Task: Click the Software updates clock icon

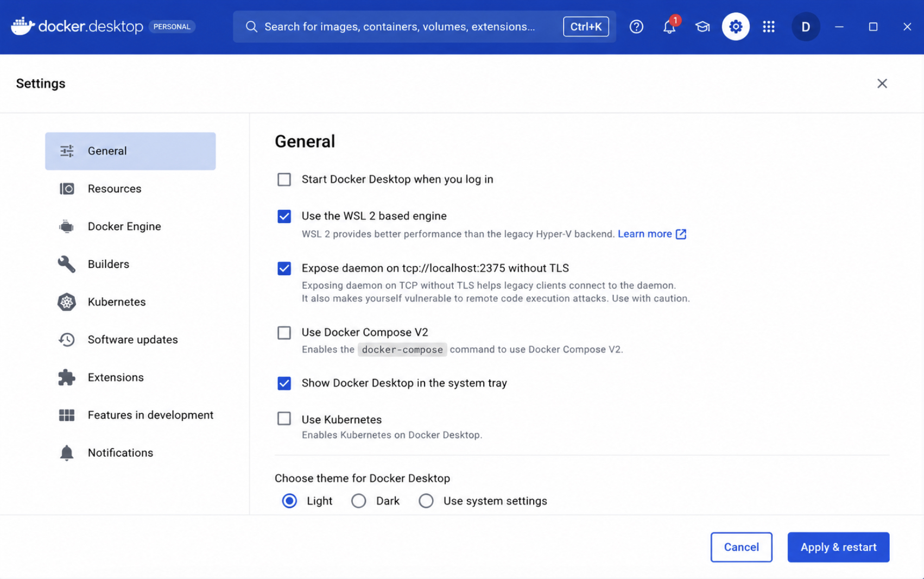Action: (x=67, y=339)
